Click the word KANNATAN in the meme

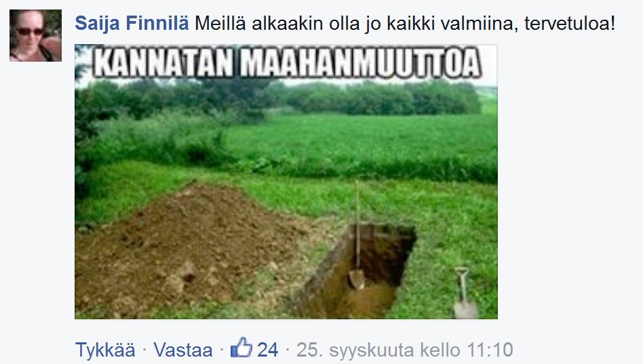(163, 63)
